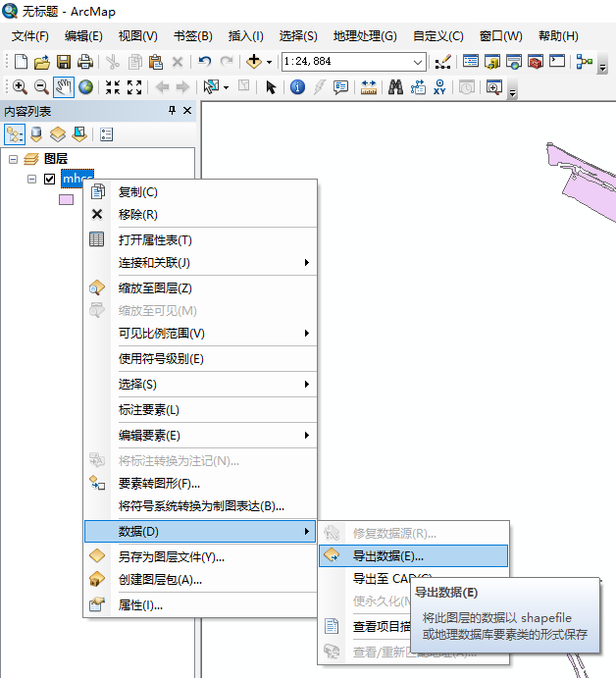
Task: Open the map scale dropdown
Action: (x=417, y=62)
